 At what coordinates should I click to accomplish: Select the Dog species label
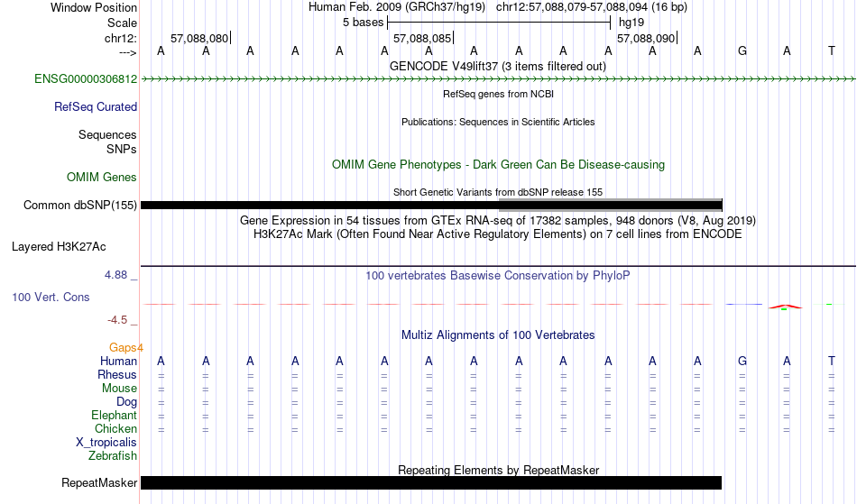pyautogui.click(x=127, y=402)
